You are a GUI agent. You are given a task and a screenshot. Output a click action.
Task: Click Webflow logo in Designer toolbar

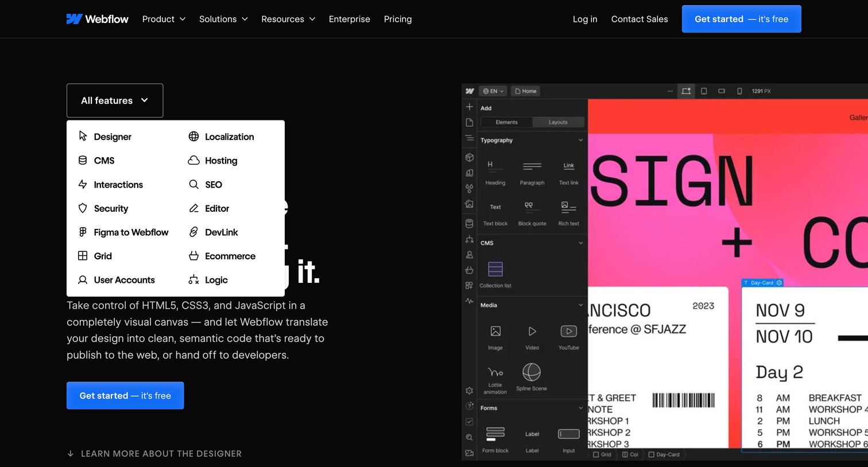point(470,91)
